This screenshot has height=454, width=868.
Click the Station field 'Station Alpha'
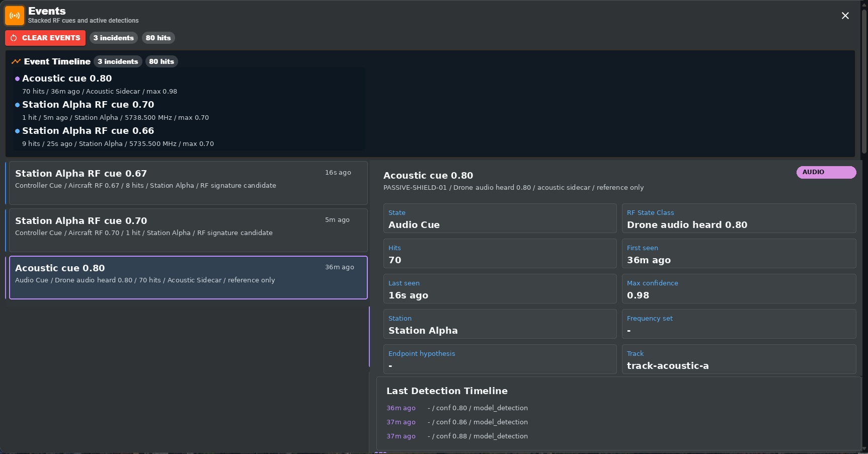[x=500, y=324]
